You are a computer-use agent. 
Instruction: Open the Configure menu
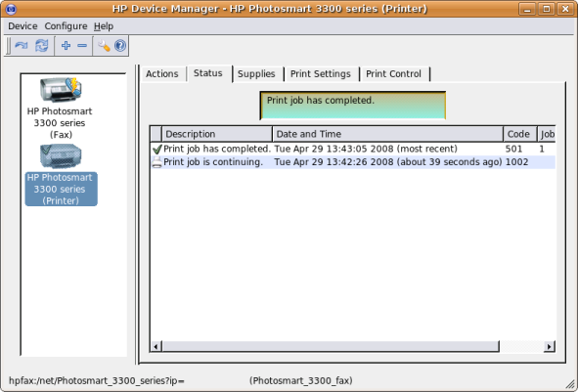(x=66, y=26)
